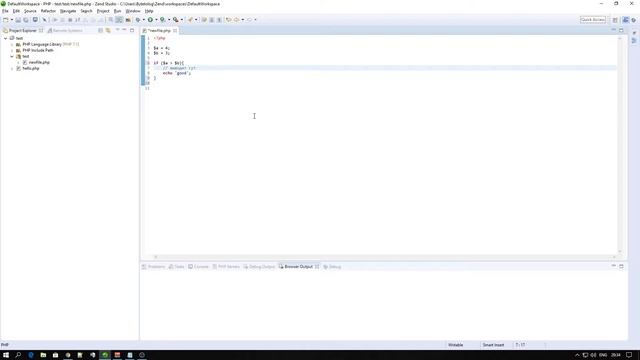Maximize the bottom Browser Output panel
This screenshot has width=640, height=360.
pos(621,266)
